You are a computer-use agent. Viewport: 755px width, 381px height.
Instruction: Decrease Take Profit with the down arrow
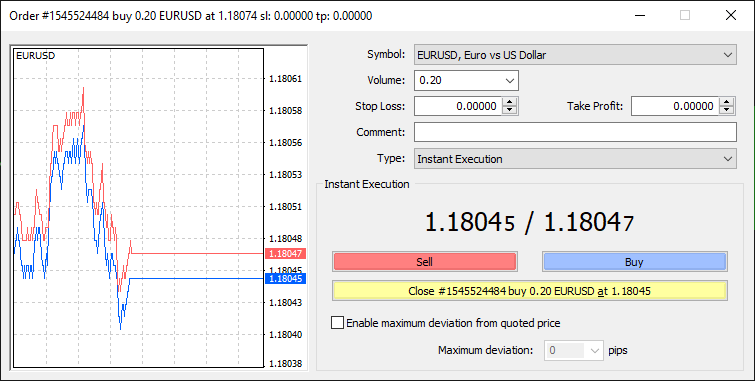coord(727,110)
